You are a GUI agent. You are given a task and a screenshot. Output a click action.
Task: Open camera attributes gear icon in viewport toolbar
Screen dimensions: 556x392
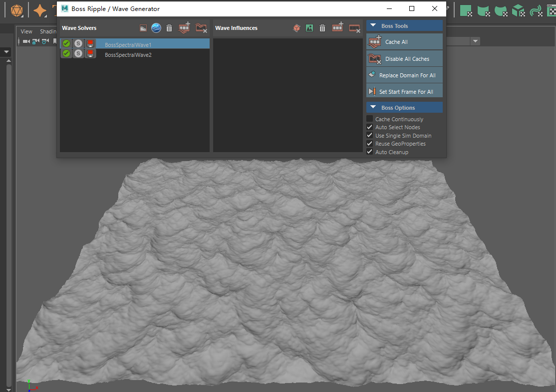point(45,41)
